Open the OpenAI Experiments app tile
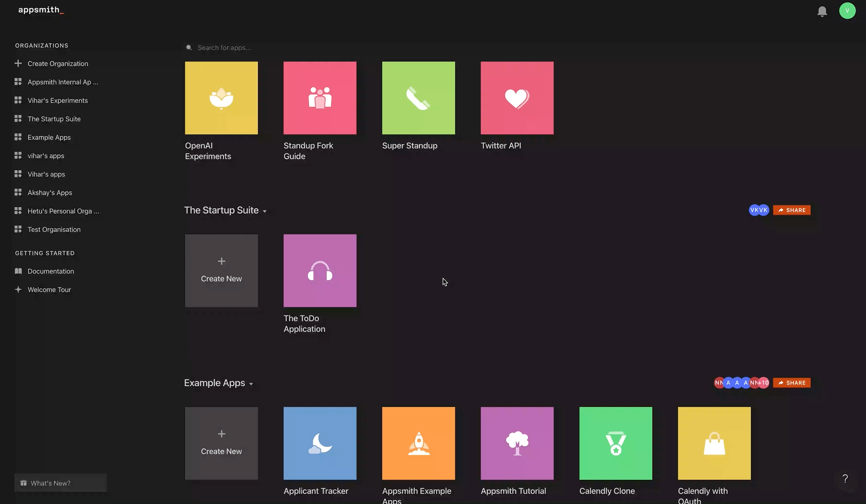The image size is (866, 504). (221, 97)
